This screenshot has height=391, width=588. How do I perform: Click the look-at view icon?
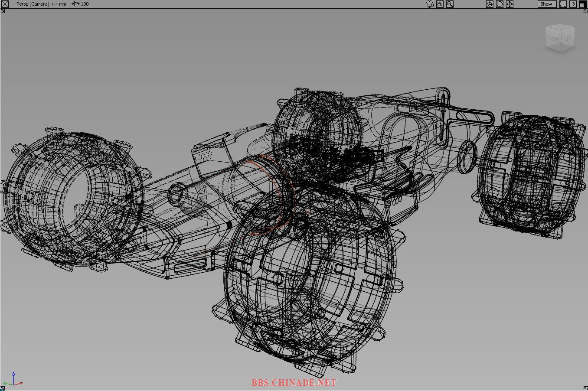(500, 4)
